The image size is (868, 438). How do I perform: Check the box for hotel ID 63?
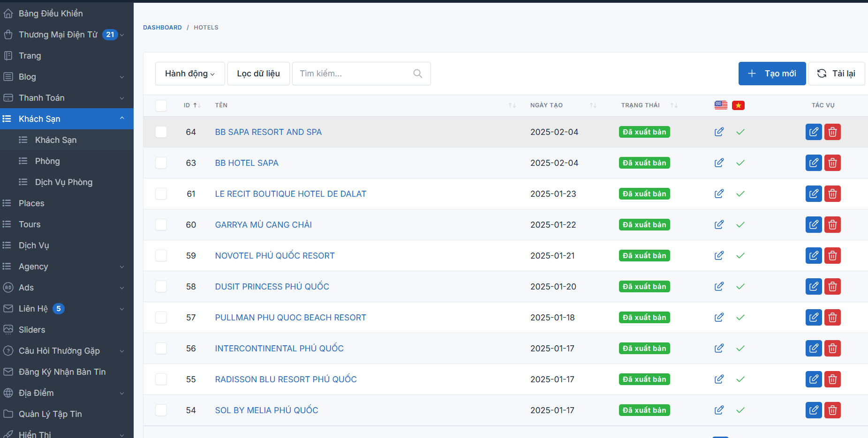click(x=161, y=163)
